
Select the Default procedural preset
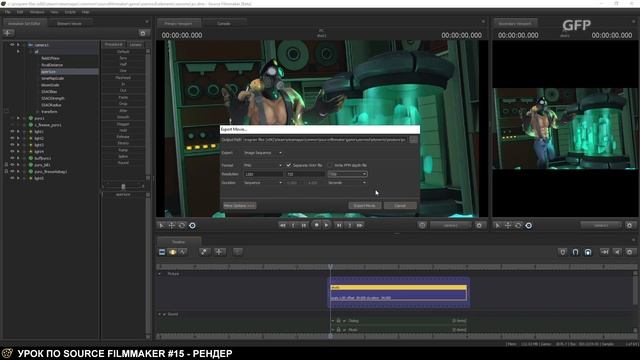pos(123,52)
